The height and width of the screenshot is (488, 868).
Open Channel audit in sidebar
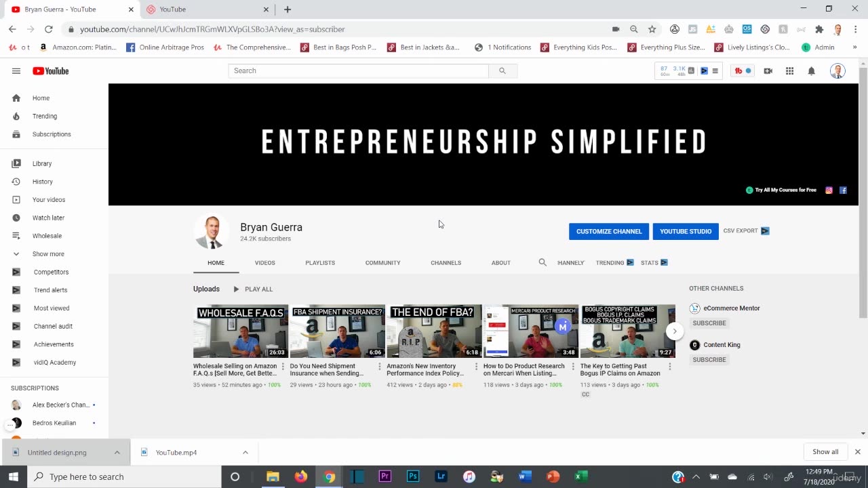click(54, 326)
